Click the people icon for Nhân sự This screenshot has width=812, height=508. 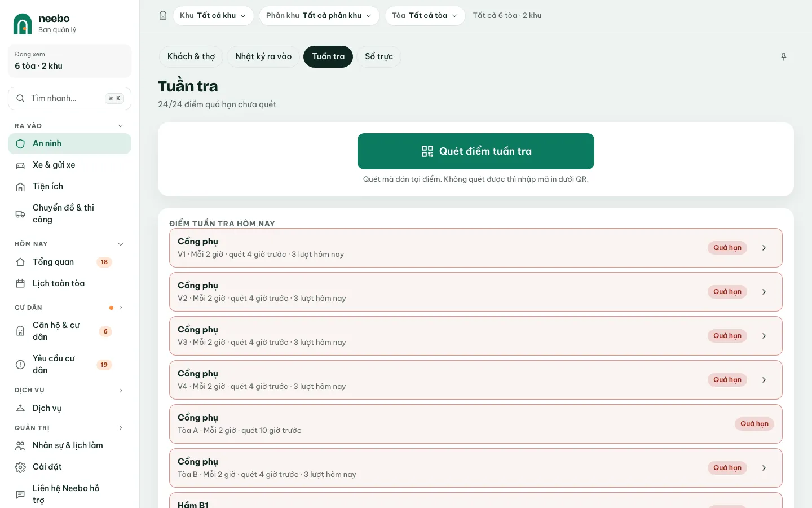pos(20,445)
